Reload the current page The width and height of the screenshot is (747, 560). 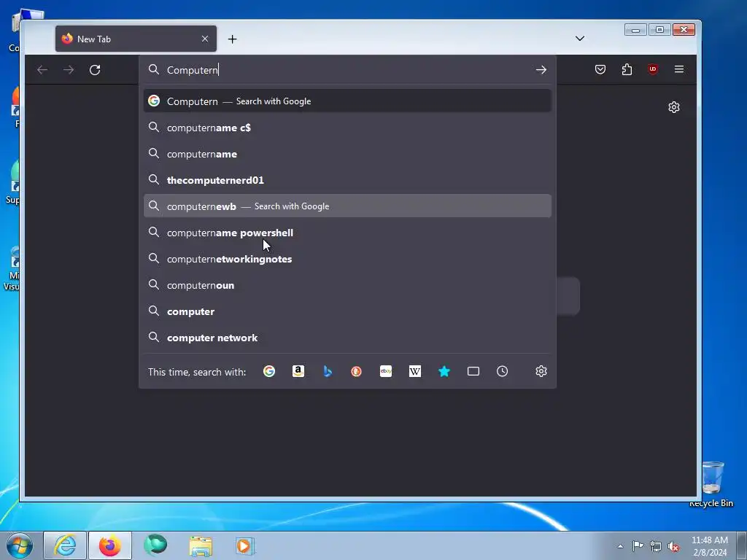point(95,70)
